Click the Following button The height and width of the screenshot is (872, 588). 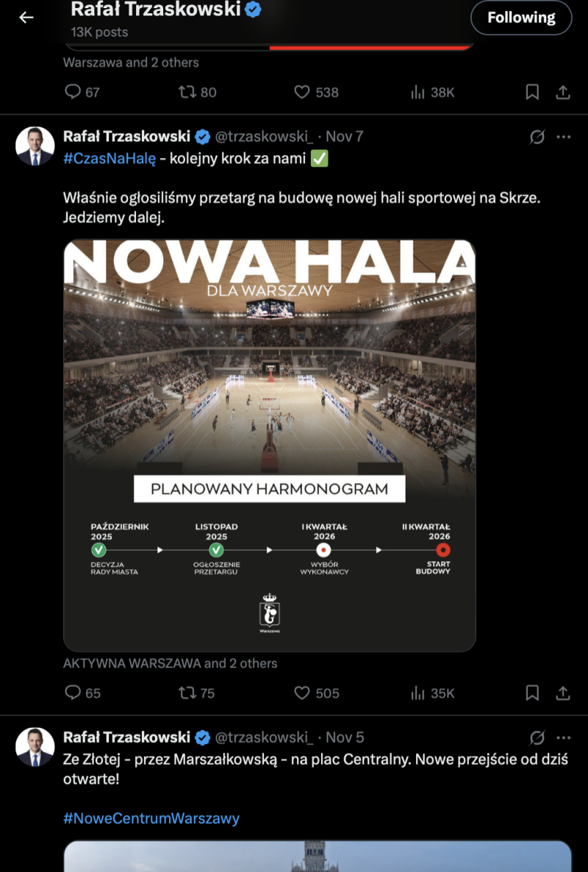(521, 17)
